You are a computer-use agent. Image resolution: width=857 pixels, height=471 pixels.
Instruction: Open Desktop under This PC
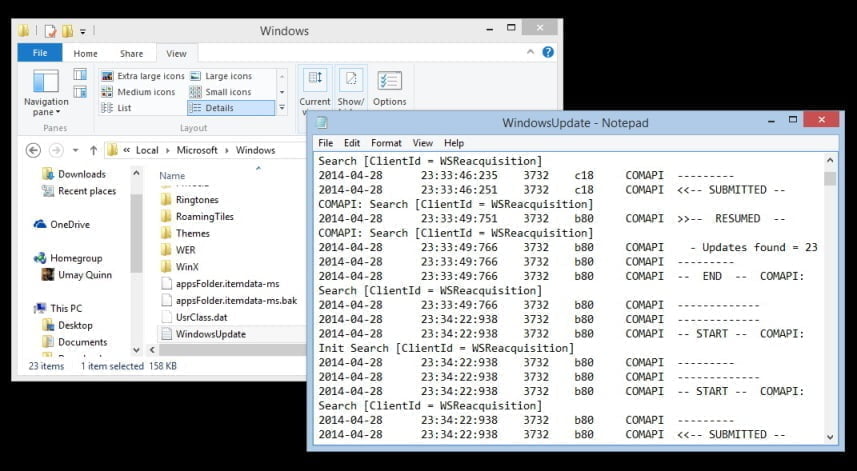coord(68,325)
